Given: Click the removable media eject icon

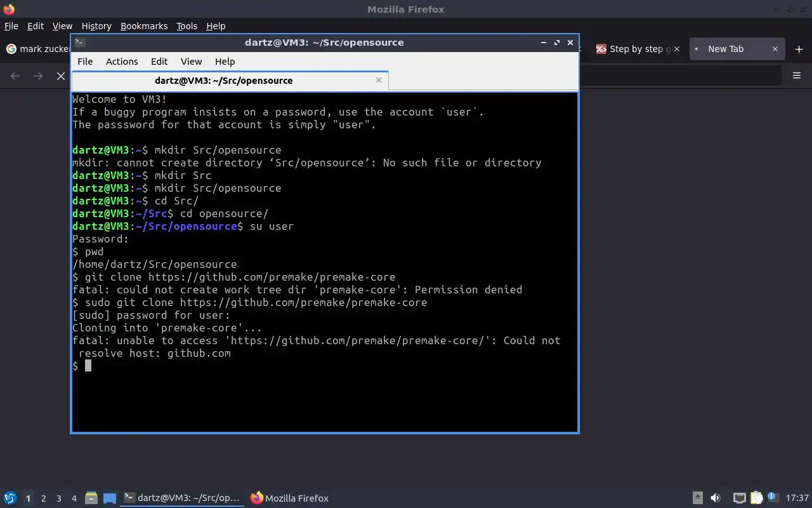Looking at the screenshot, I should click(697, 498).
